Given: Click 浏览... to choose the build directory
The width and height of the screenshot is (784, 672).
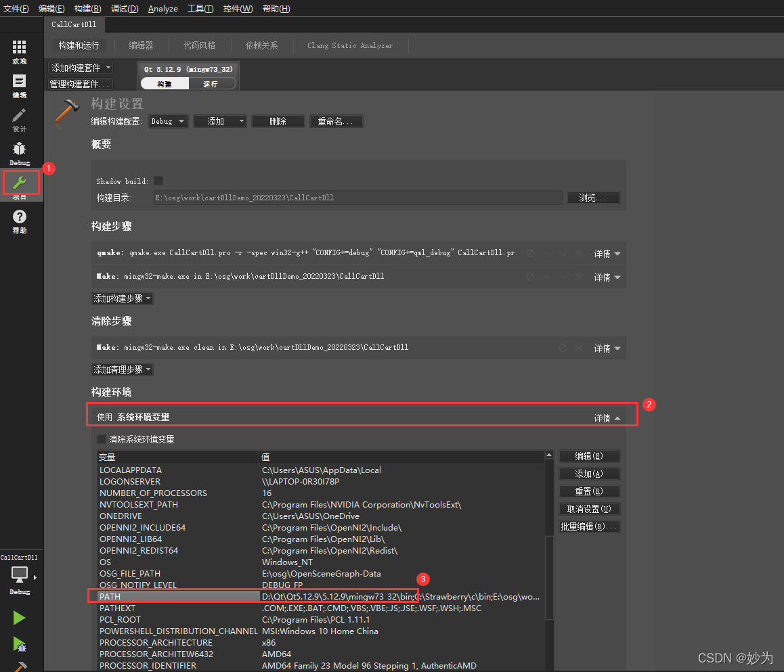Looking at the screenshot, I should click(594, 198).
